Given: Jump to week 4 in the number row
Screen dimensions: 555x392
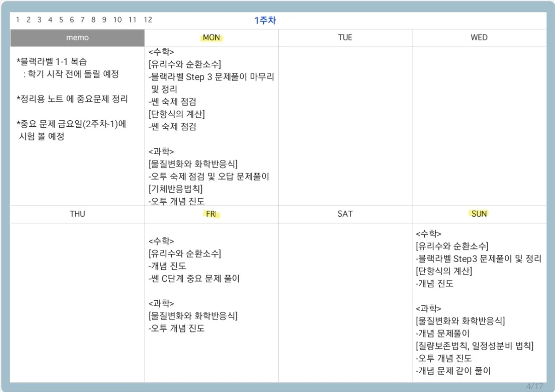Looking at the screenshot, I should point(50,20).
